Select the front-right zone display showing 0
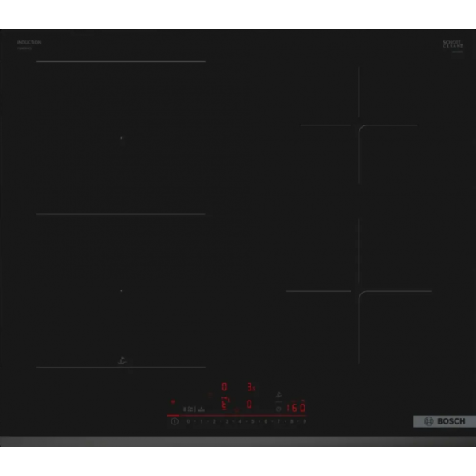Image resolution: width=476 pixels, height=476 pixels. click(249, 404)
